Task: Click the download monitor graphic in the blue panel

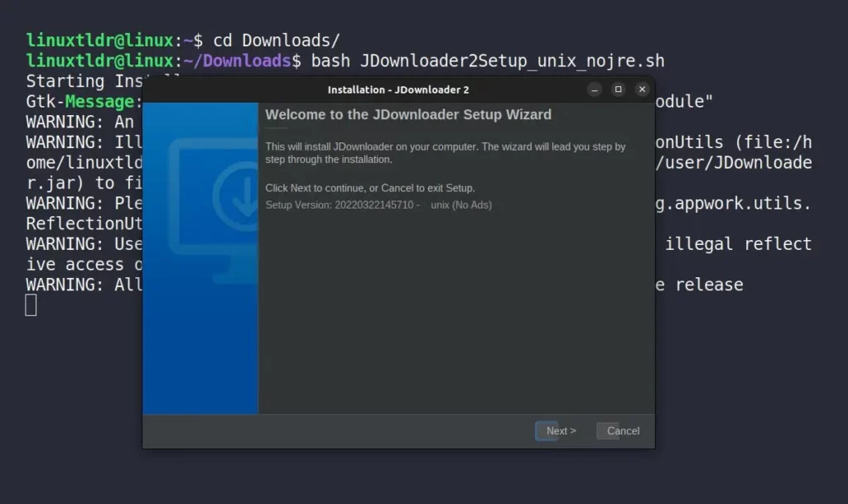Action: (x=213, y=211)
